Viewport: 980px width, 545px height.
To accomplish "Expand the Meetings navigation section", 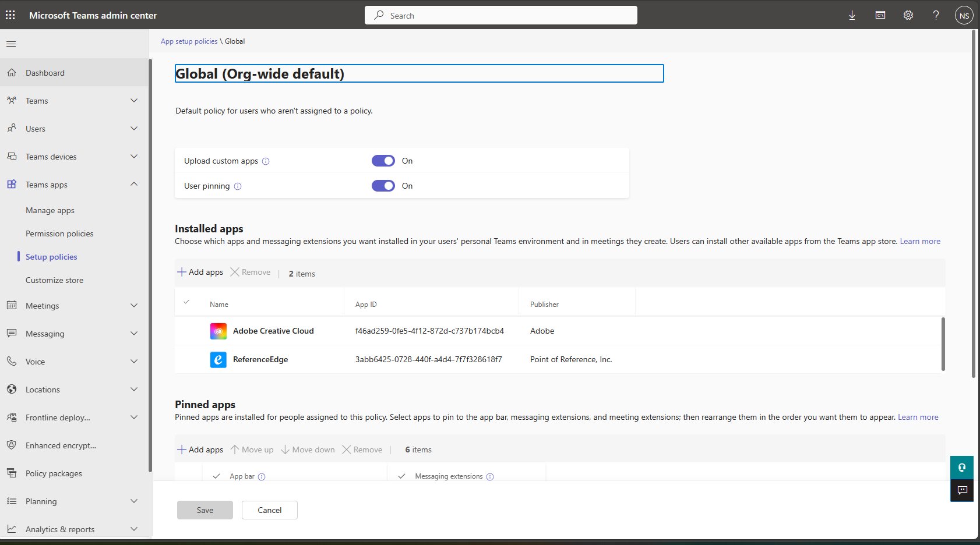I will 134,306.
